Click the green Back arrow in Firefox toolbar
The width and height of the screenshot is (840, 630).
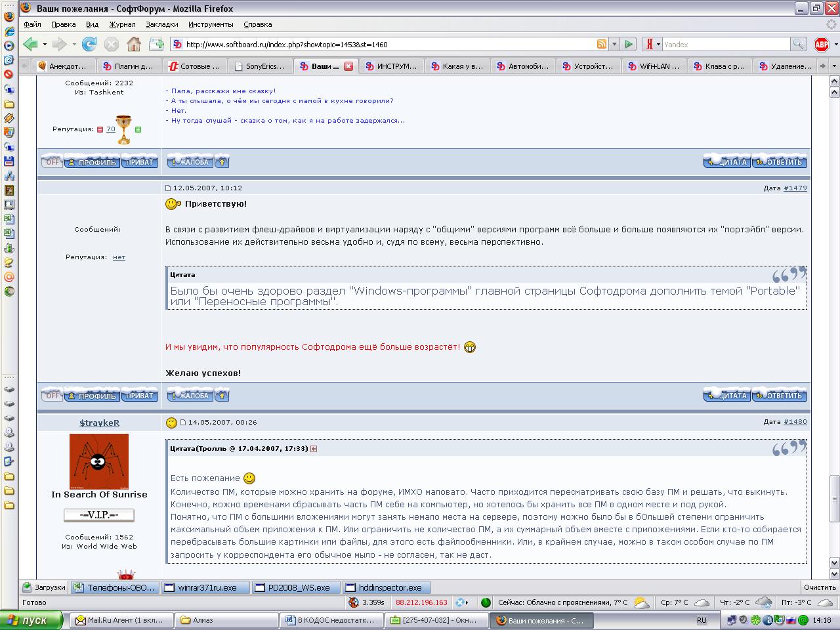(30, 44)
